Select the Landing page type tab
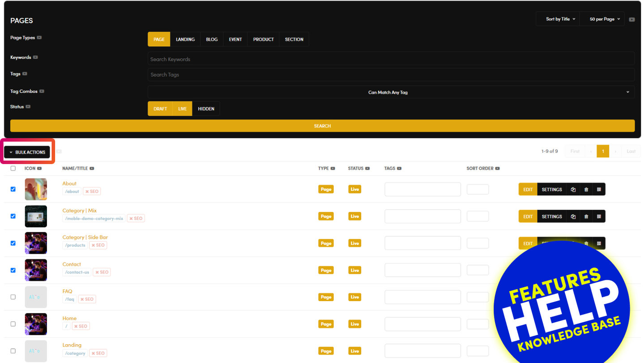644x363 pixels. tap(185, 39)
